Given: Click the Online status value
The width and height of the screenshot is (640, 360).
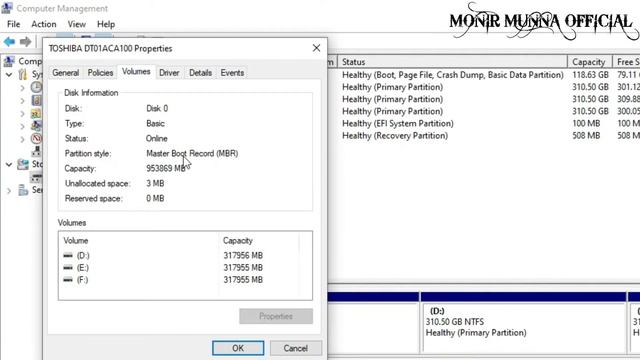Looking at the screenshot, I should (157, 139).
